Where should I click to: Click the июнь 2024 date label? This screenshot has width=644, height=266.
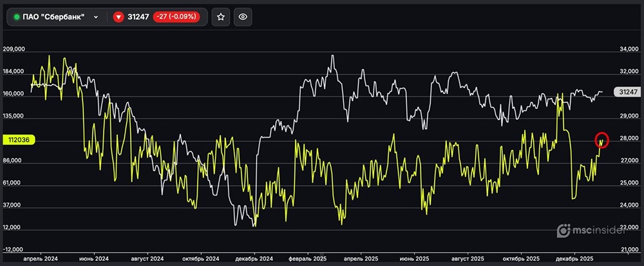click(94, 259)
